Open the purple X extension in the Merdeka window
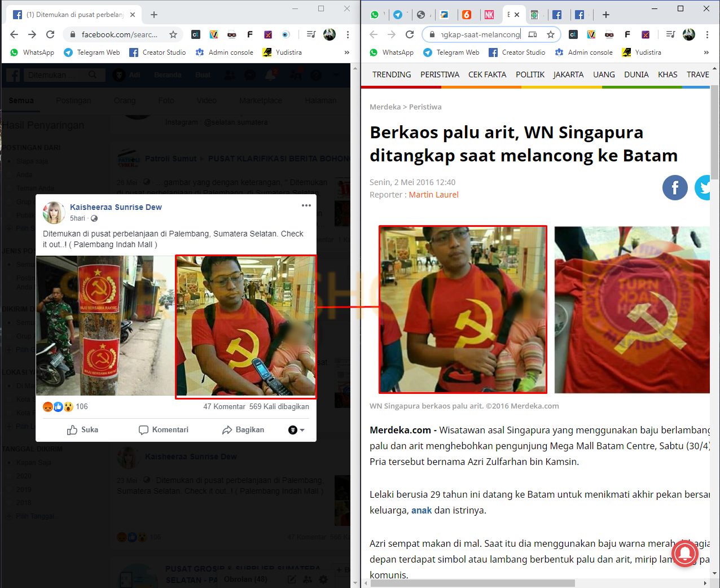 (x=646, y=34)
